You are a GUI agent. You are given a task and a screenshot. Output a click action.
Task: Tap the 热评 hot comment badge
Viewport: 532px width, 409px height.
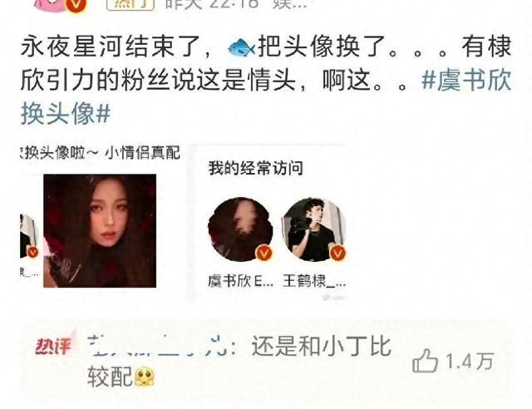pyautogui.click(x=53, y=346)
